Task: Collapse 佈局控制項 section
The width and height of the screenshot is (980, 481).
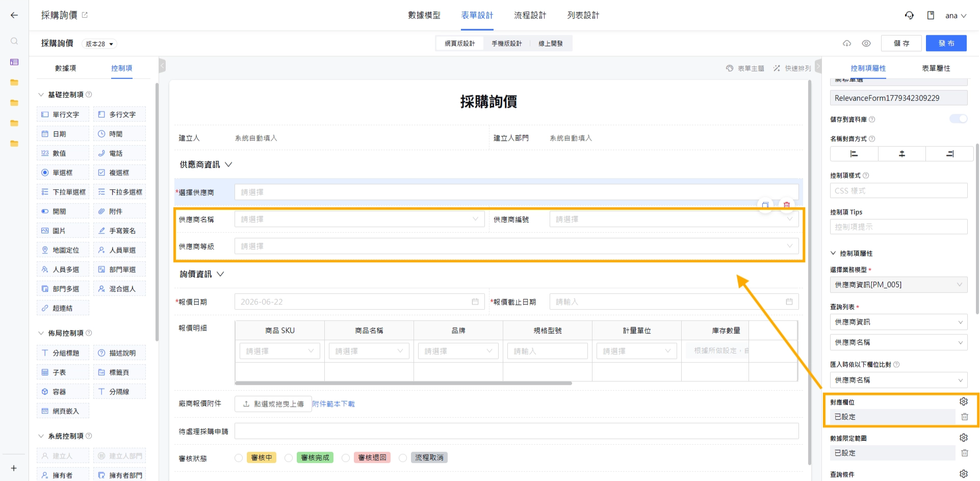Action: (x=41, y=333)
